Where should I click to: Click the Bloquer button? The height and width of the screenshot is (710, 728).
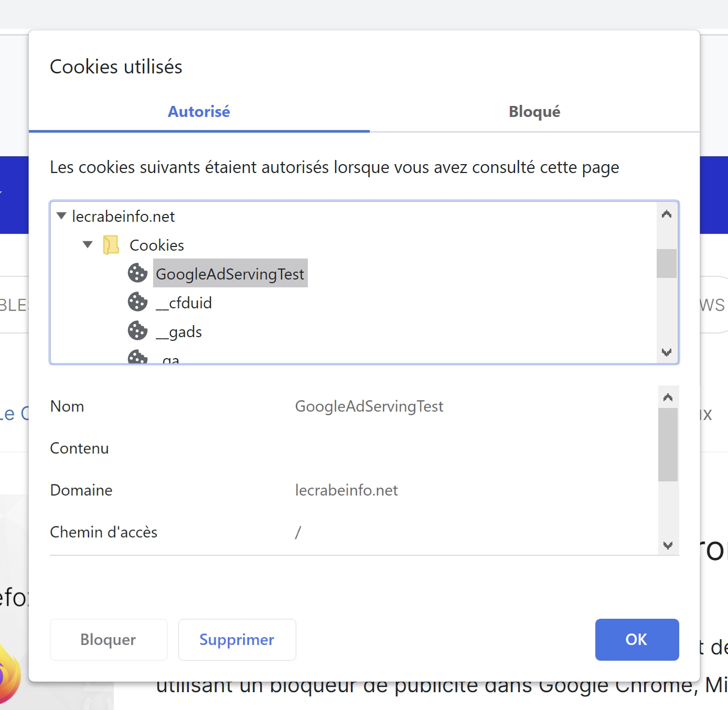click(x=109, y=640)
